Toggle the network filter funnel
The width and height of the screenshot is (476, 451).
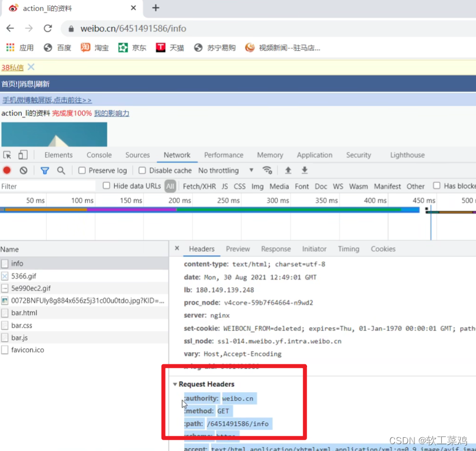click(45, 171)
